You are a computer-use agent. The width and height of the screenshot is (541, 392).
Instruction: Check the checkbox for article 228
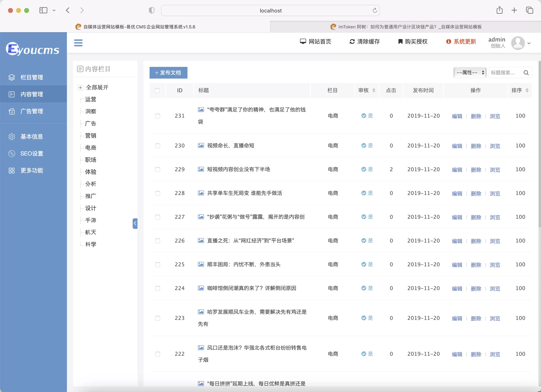click(x=157, y=193)
